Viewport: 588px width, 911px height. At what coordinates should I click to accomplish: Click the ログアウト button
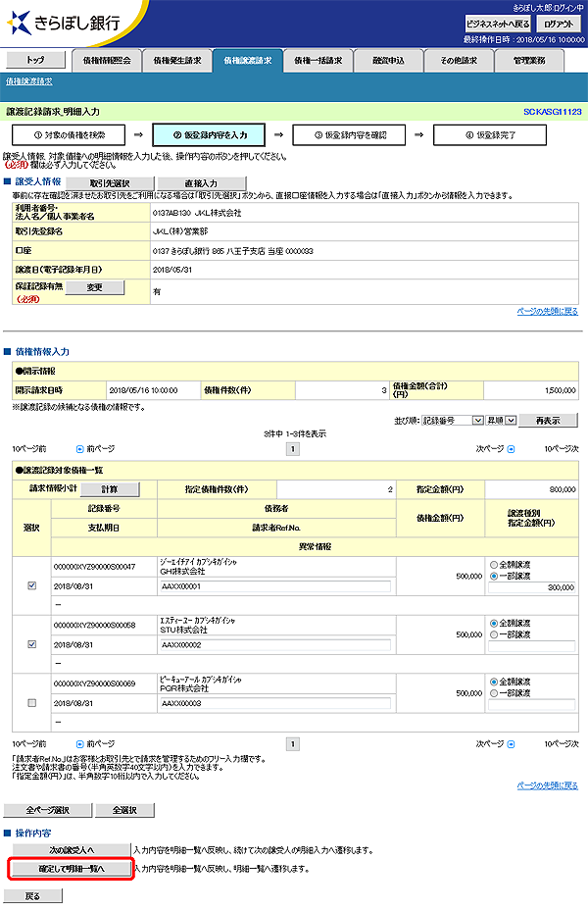click(559, 24)
